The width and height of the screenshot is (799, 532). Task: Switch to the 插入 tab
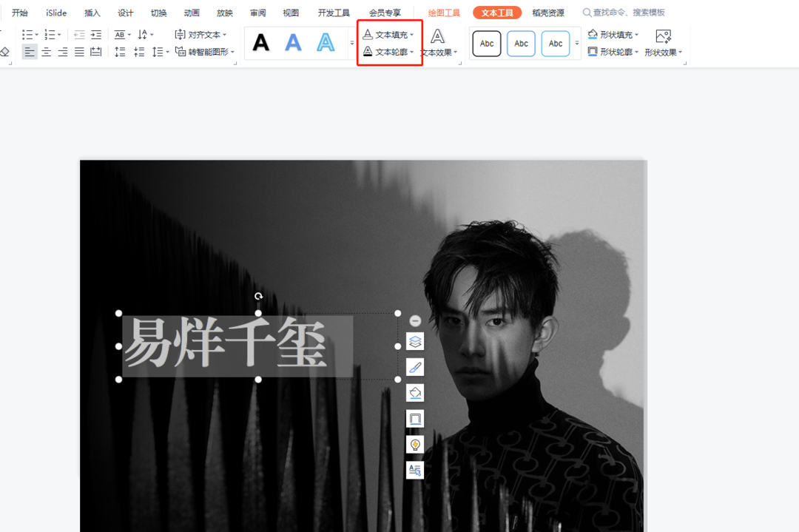(92, 13)
